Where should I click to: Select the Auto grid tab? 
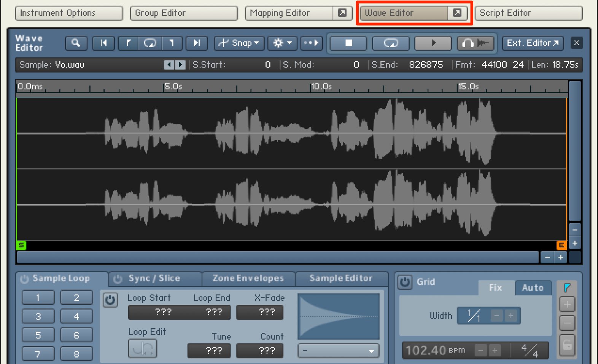coord(533,288)
